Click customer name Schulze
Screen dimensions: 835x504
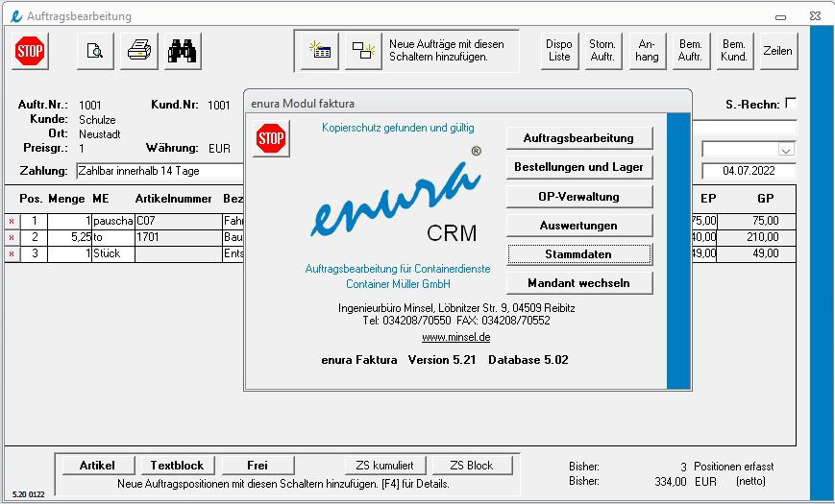pos(97,120)
